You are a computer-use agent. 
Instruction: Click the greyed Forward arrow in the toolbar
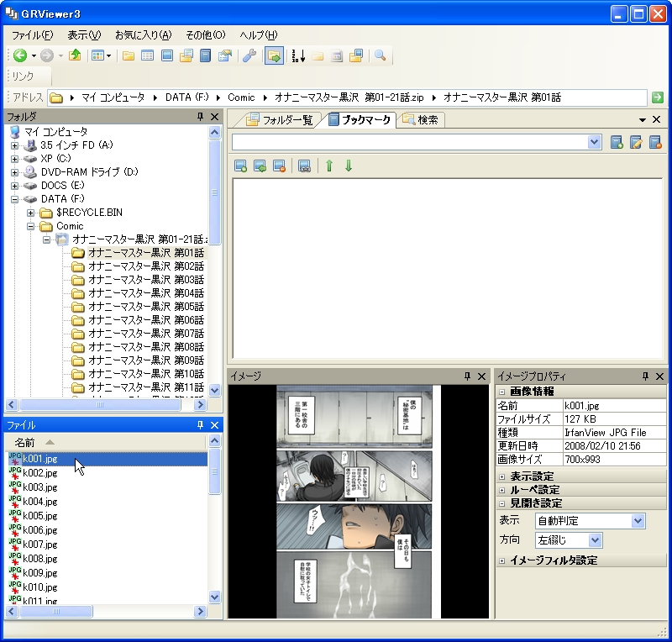click(x=47, y=55)
